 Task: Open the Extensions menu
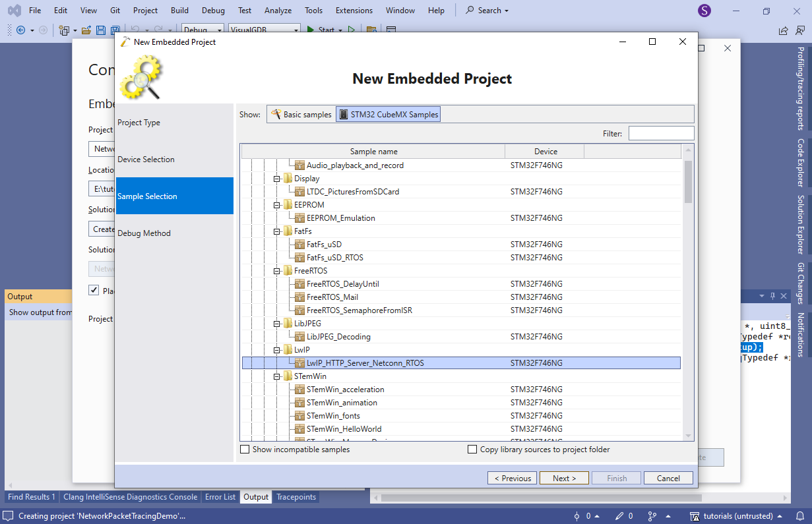coord(354,11)
